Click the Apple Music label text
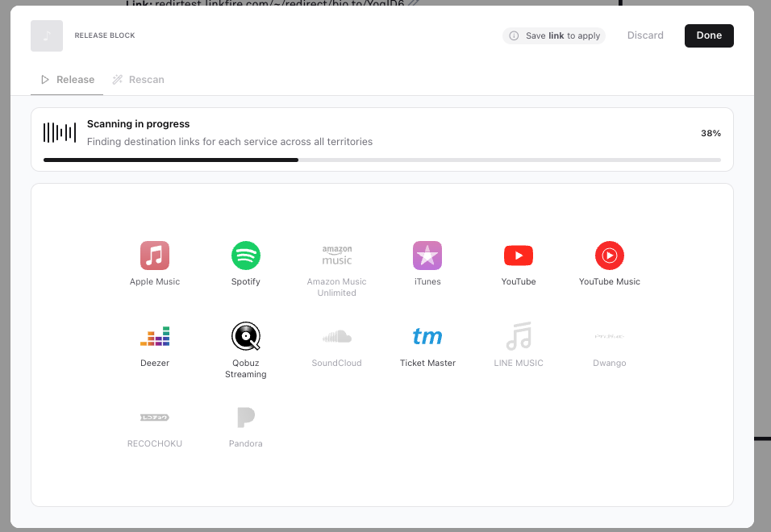 pos(154,281)
